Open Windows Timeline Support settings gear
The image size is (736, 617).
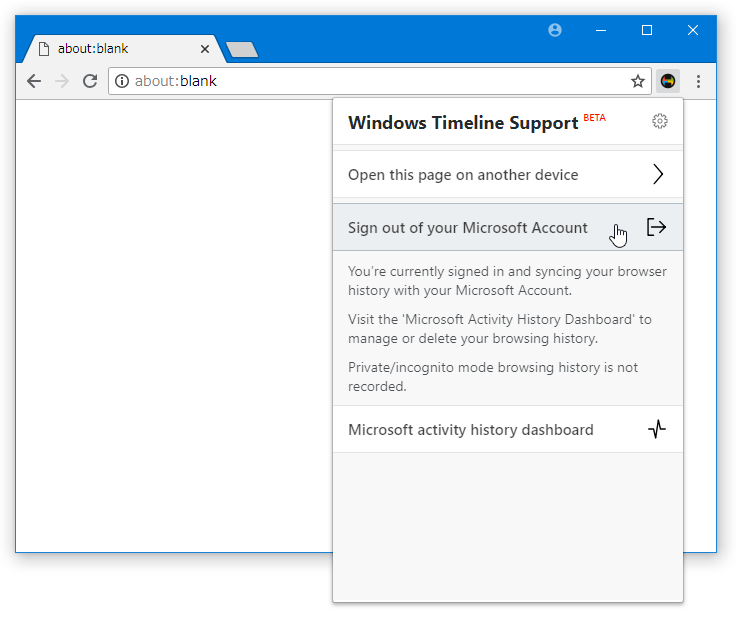click(x=659, y=121)
